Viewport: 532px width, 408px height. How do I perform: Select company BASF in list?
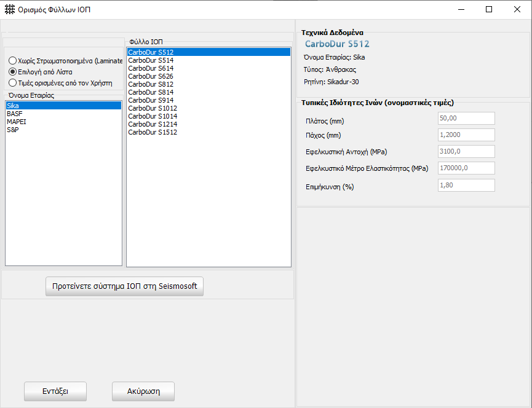63,114
